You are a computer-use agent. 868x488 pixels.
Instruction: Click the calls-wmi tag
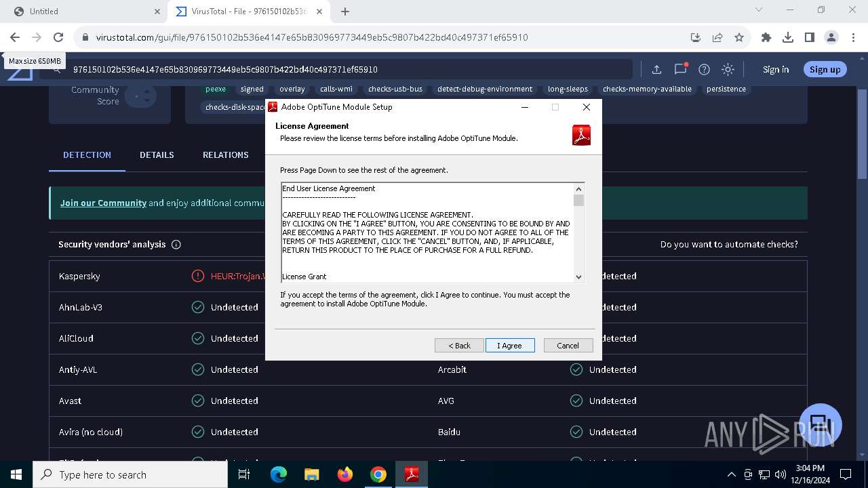point(336,89)
